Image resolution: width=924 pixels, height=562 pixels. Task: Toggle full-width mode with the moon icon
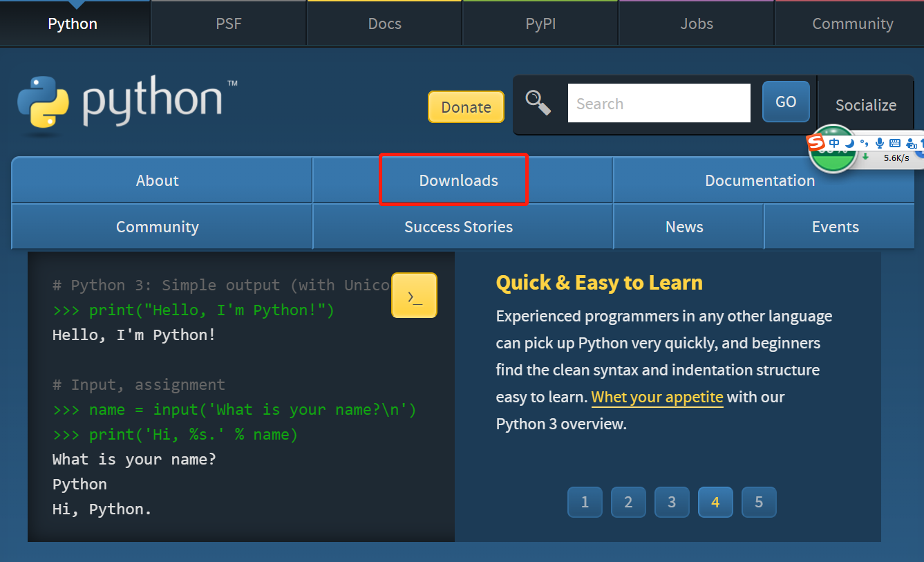pos(850,143)
